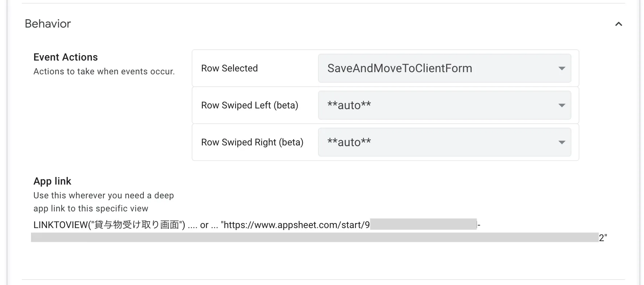Click the Row Swiped Left (beta) label

tap(249, 105)
